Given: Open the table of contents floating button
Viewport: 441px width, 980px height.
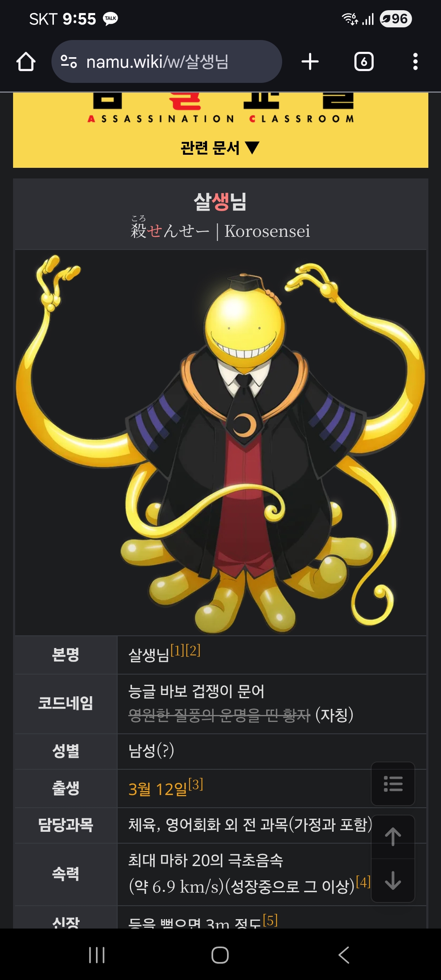Looking at the screenshot, I should point(393,784).
